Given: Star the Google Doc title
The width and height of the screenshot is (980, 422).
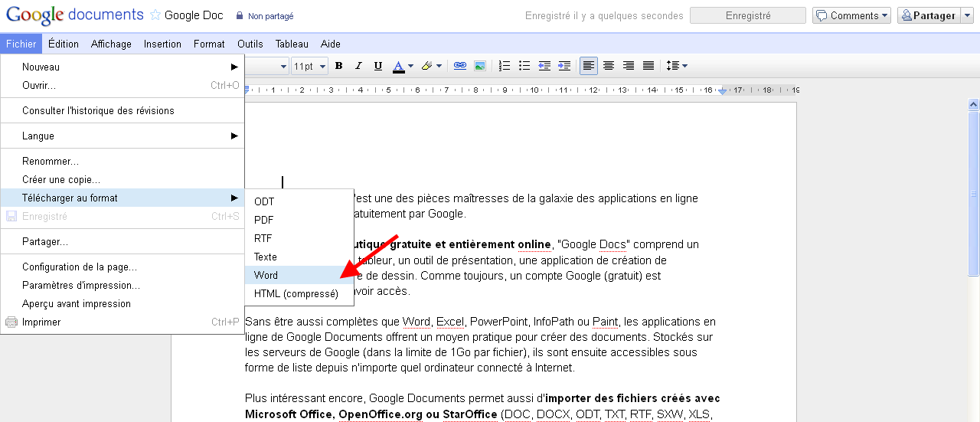Looking at the screenshot, I should tap(155, 15).
